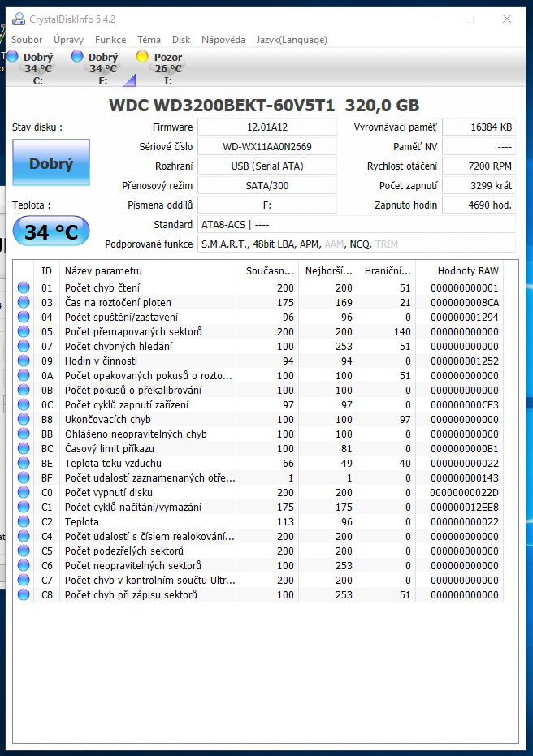Click the serial number WD-WX11AA0N2669 field

coord(267,146)
